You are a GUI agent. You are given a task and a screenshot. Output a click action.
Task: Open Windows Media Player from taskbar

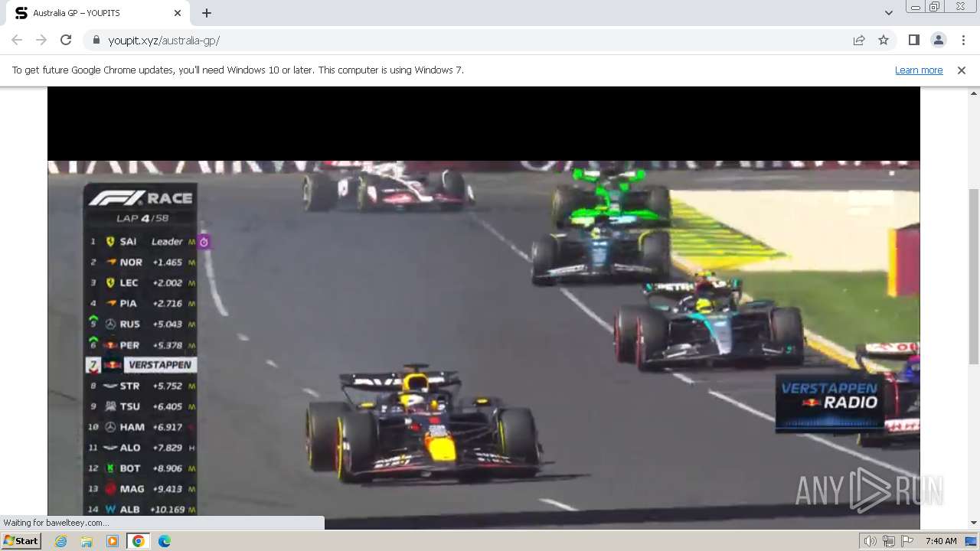coord(113,541)
